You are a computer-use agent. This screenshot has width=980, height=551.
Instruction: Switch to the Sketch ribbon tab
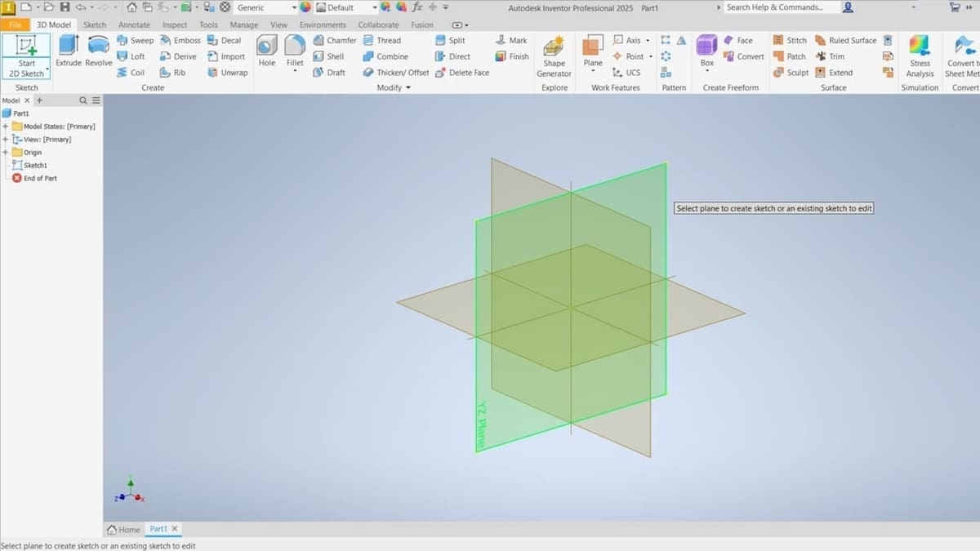[x=95, y=24]
